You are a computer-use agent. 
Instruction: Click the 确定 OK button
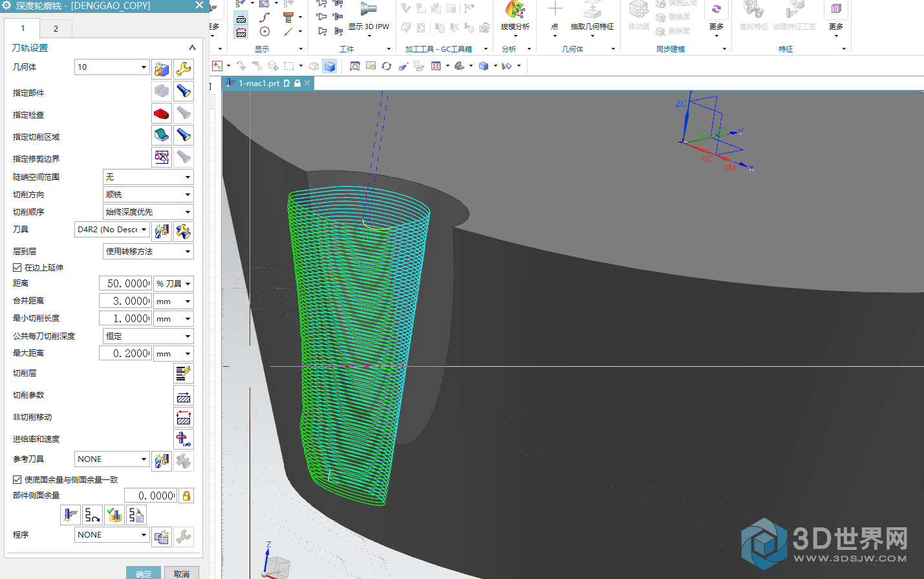pyautogui.click(x=144, y=573)
